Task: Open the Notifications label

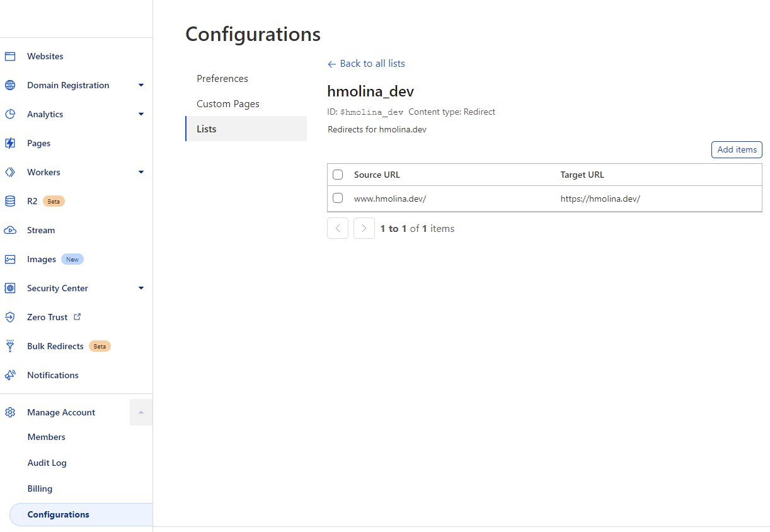Action: pos(53,375)
